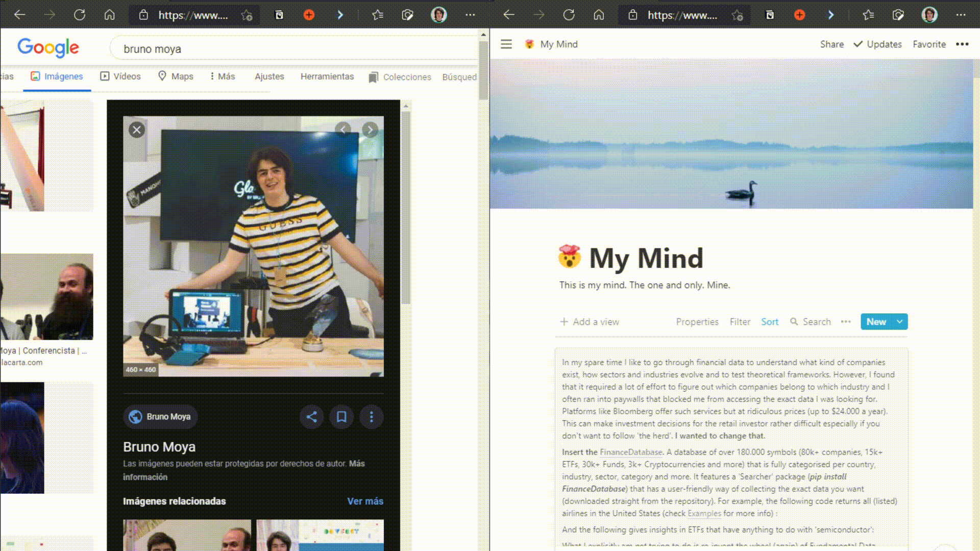This screenshot has height=551, width=980.
Task: Switch to the Vídeos search tab
Action: [120, 77]
